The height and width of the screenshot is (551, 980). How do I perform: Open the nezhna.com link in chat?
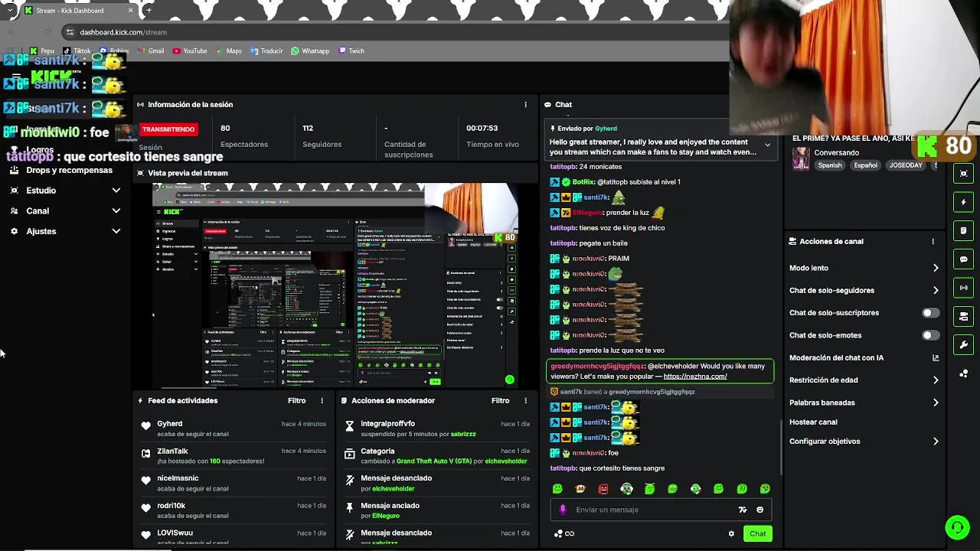(695, 377)
